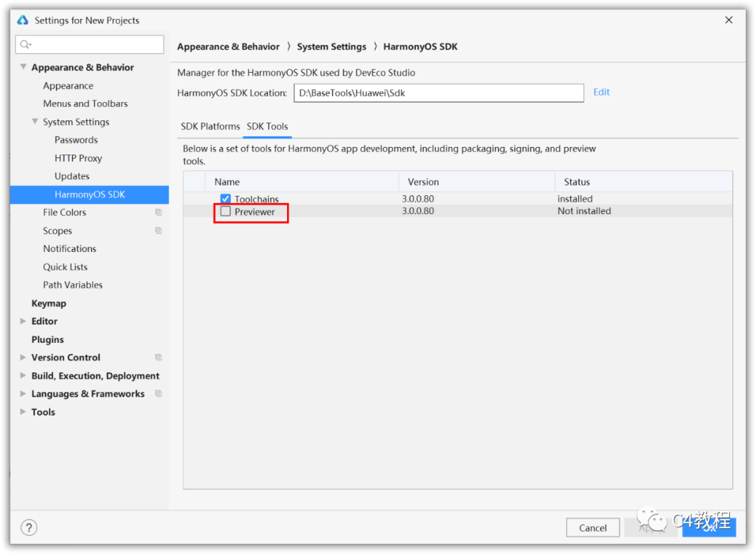This screenshot has height=554, width=756.
Task: Open the Plugins settings
Action: click(48, 339)
